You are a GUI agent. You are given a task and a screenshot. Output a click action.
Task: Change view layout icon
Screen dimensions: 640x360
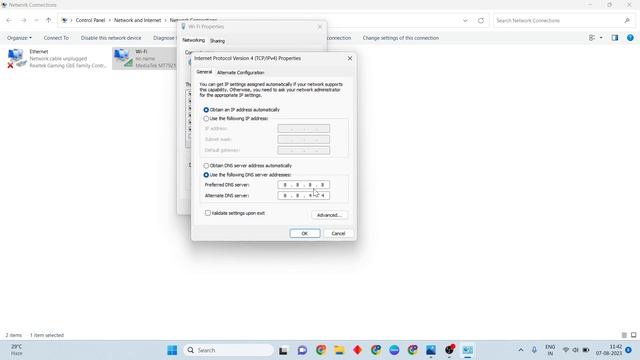pos(592,38)
